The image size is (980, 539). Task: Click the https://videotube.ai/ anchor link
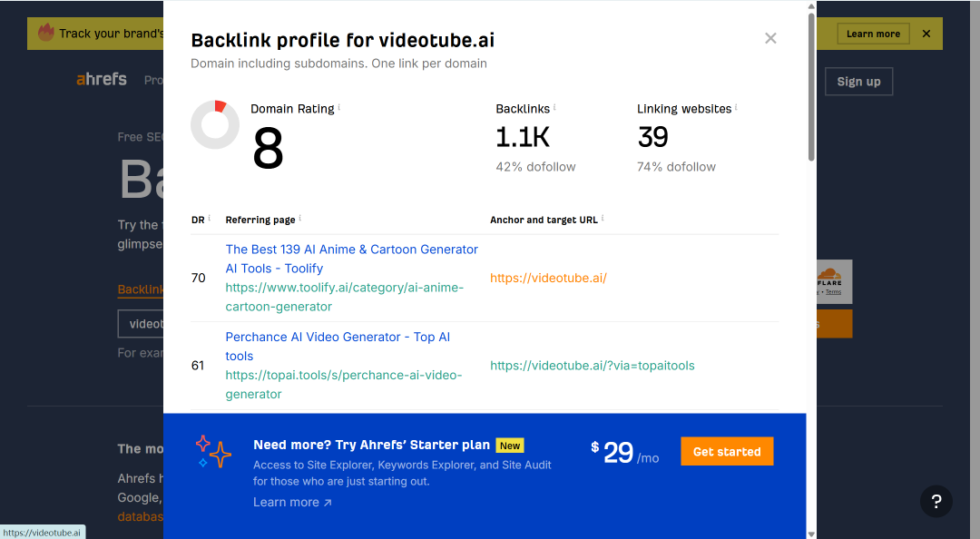548,279
